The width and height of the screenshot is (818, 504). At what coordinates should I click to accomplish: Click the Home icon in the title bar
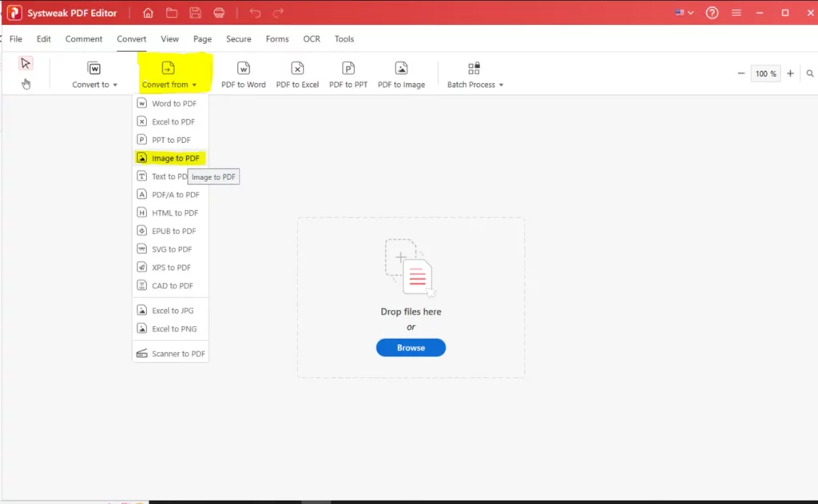pyautogui.click(x=148, y=12)
